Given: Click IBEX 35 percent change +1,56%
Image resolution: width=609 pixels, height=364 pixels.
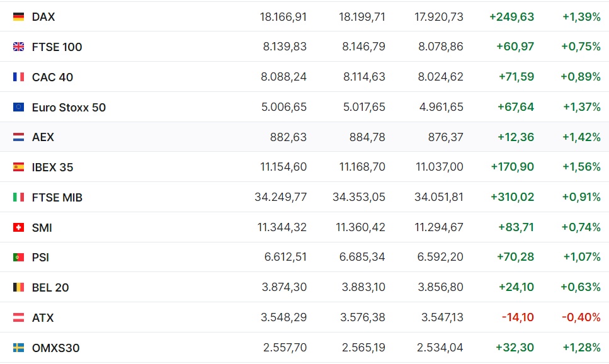Looking at the screenshot, I should pos(581,167).
